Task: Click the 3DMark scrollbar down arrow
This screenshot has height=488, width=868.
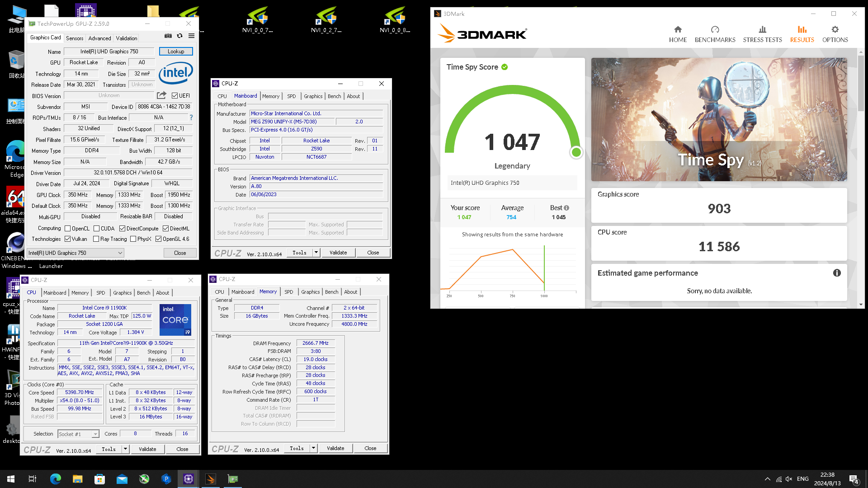Action: [x=861, y=305]
